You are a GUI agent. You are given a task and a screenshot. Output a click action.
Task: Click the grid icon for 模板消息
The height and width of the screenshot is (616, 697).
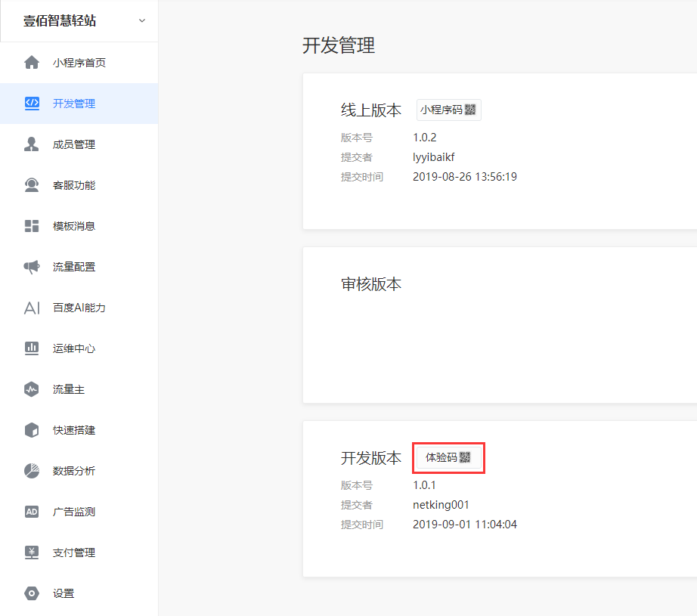pos(32,226)
